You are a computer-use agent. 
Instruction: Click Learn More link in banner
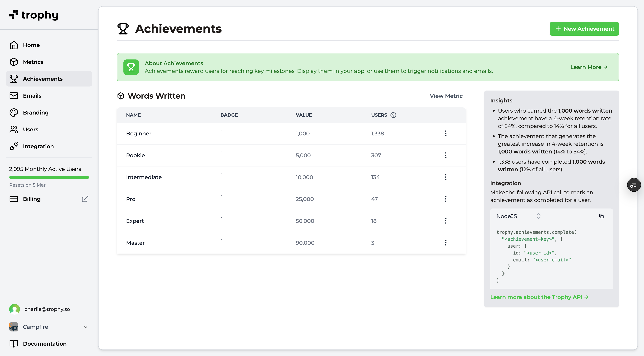tap(589, 67)
